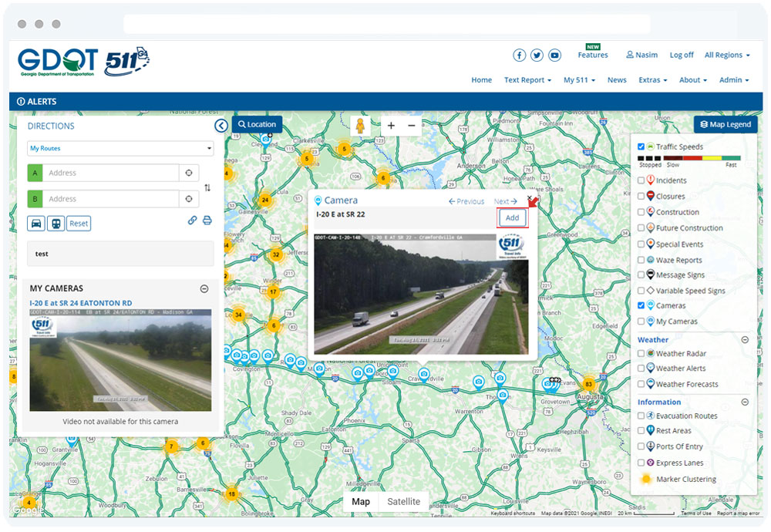Click cluster marker 32 on map
The height and width of the screenshot is (532, 771).
276,254
